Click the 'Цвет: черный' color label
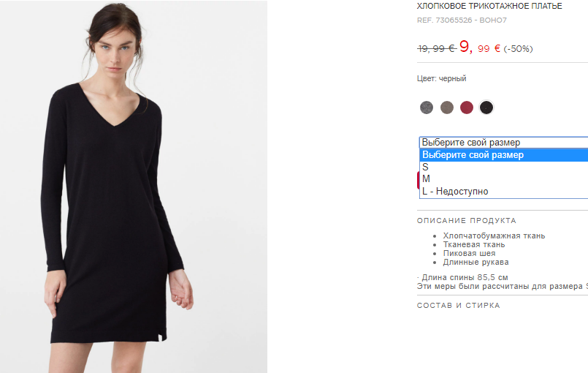 (441, 78)
